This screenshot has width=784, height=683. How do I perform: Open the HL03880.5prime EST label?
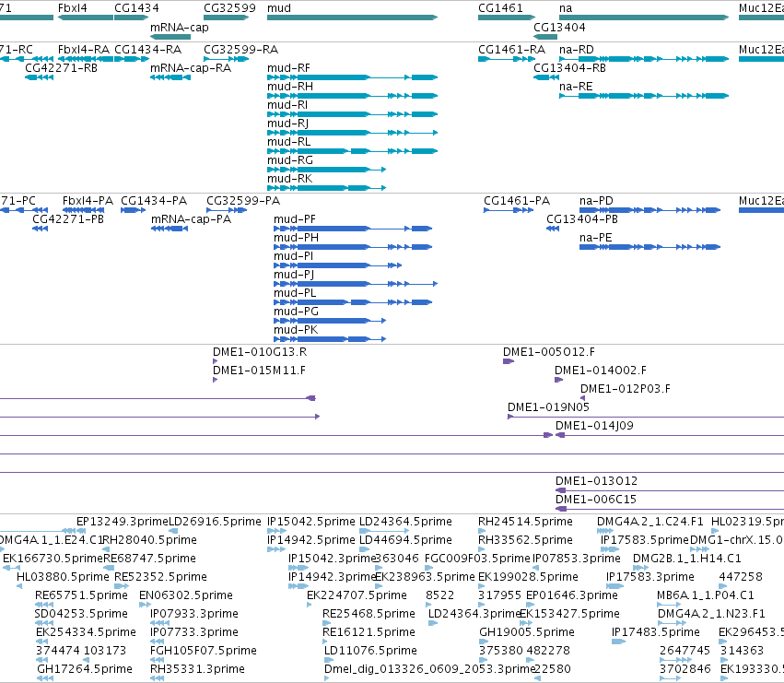point(63,577)
